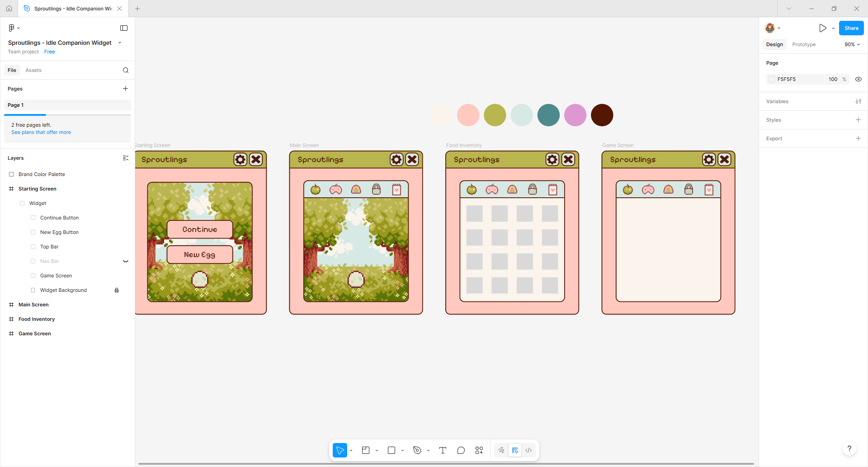Toggle page background visibility eye icon

tap(859, 79)
